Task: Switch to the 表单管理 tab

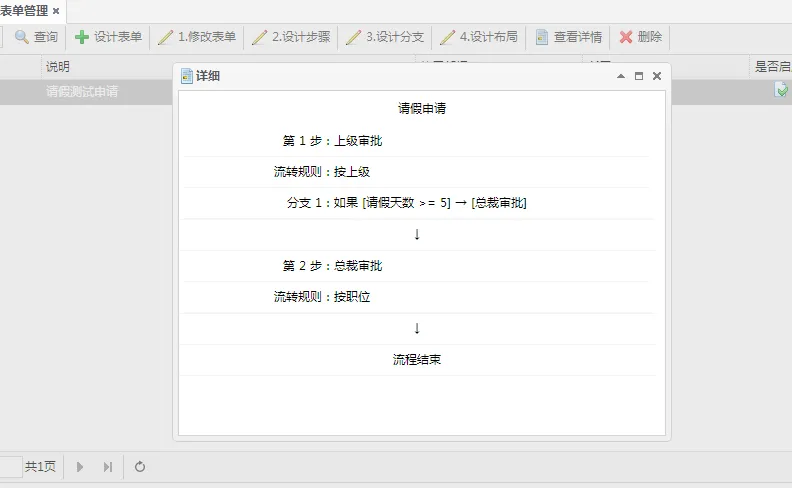Action: point(24,11)
